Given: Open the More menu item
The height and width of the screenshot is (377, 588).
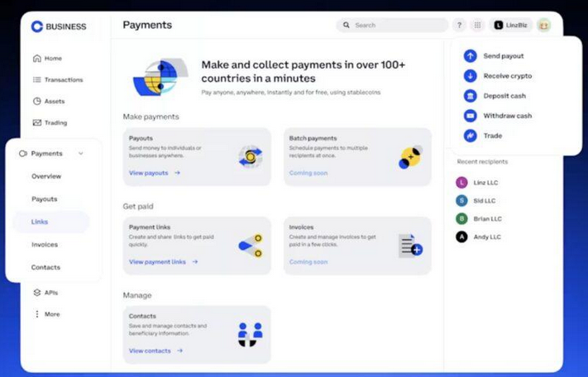Looking at the screenshot, I should (46, 314).
